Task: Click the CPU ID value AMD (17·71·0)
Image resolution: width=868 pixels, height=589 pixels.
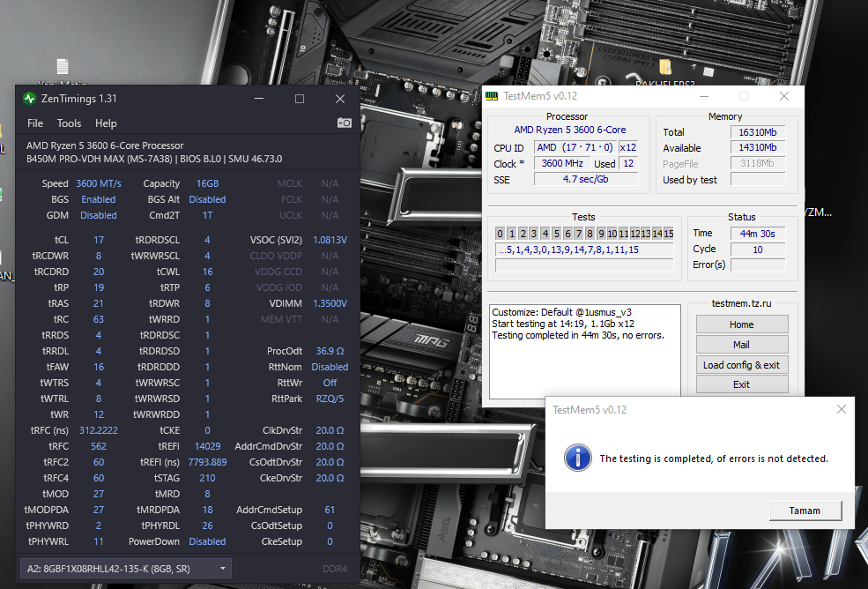Action: click(575, 147)
